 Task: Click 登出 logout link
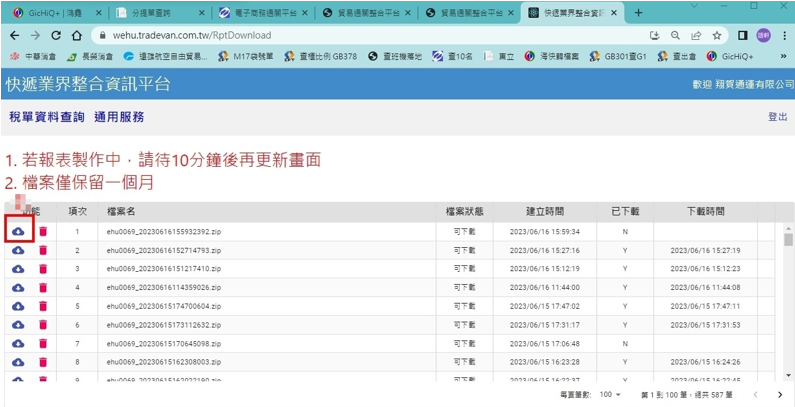click(x=777, y=117)
